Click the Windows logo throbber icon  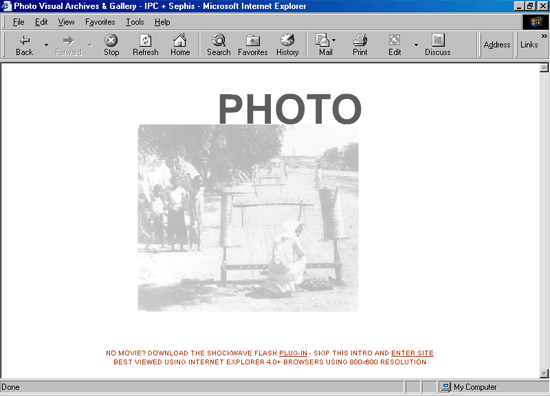pos(536,22)
